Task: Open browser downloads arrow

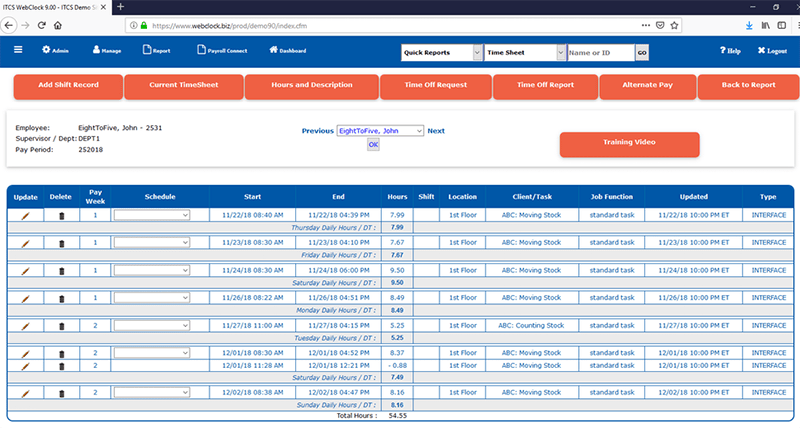Action: 749,25
